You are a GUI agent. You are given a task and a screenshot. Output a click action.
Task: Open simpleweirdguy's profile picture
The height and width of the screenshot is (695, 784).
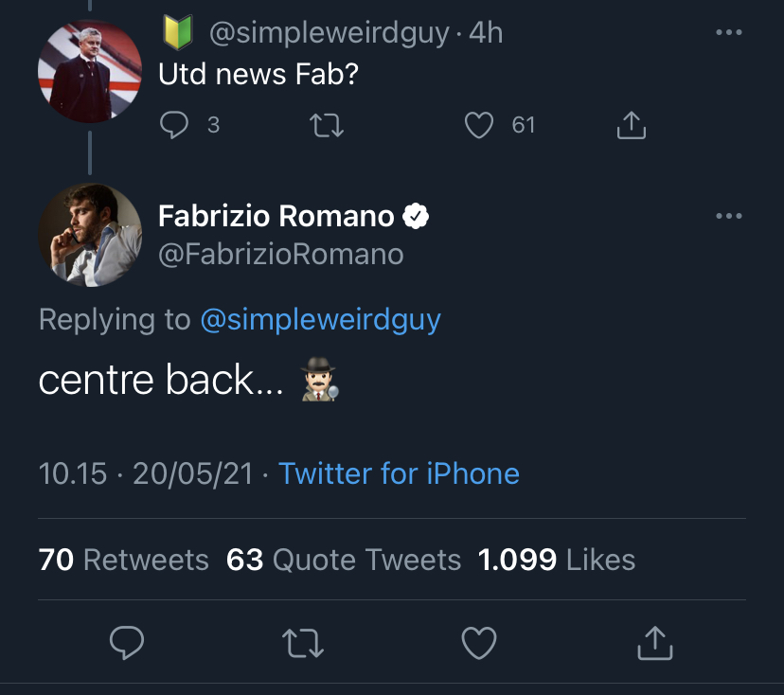pyautogui.click(x=89, y=72)
